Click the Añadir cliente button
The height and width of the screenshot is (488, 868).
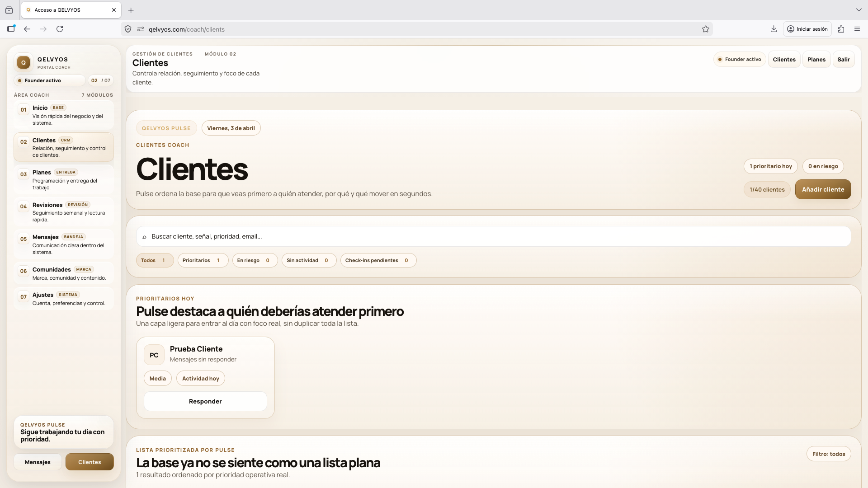[x=823, y=190]
